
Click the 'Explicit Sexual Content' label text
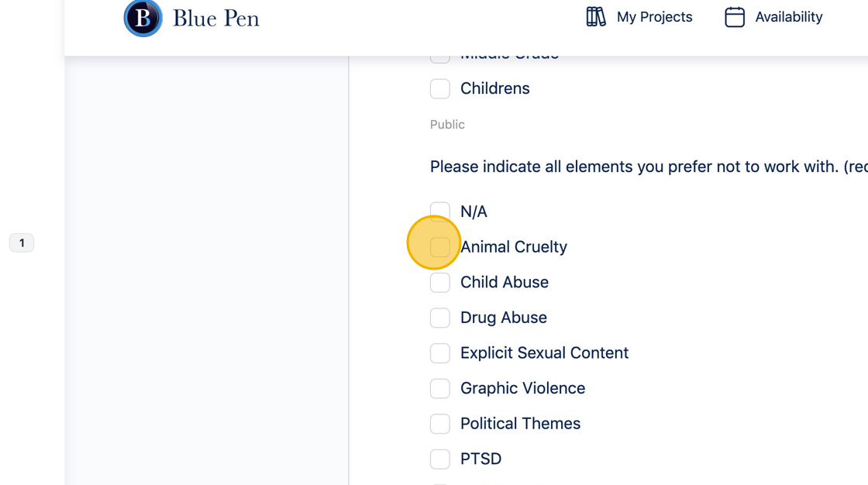pos(544,353)
